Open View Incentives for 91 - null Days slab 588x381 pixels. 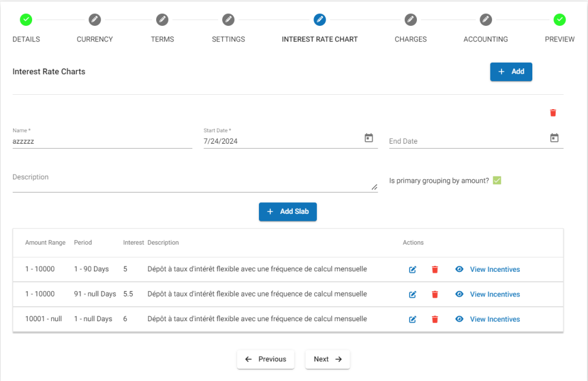tap(495, 294)
